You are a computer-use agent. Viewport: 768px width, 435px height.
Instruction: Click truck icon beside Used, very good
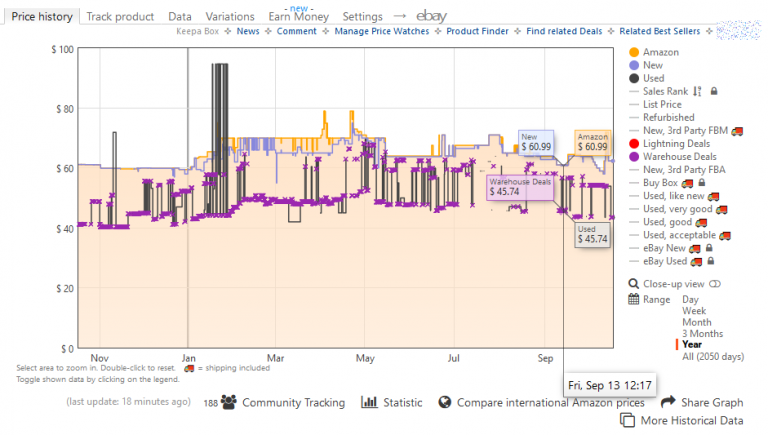pyautogui.click(x=721, y=210)
